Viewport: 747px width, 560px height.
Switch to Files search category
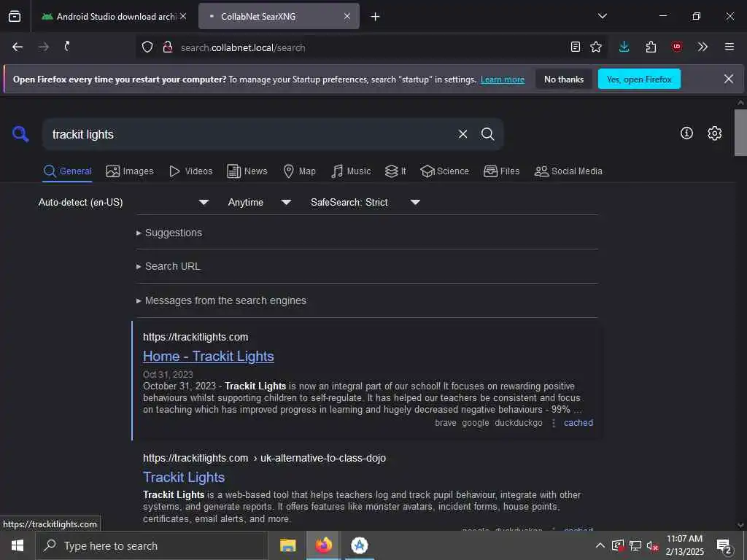tap(501, 171)
